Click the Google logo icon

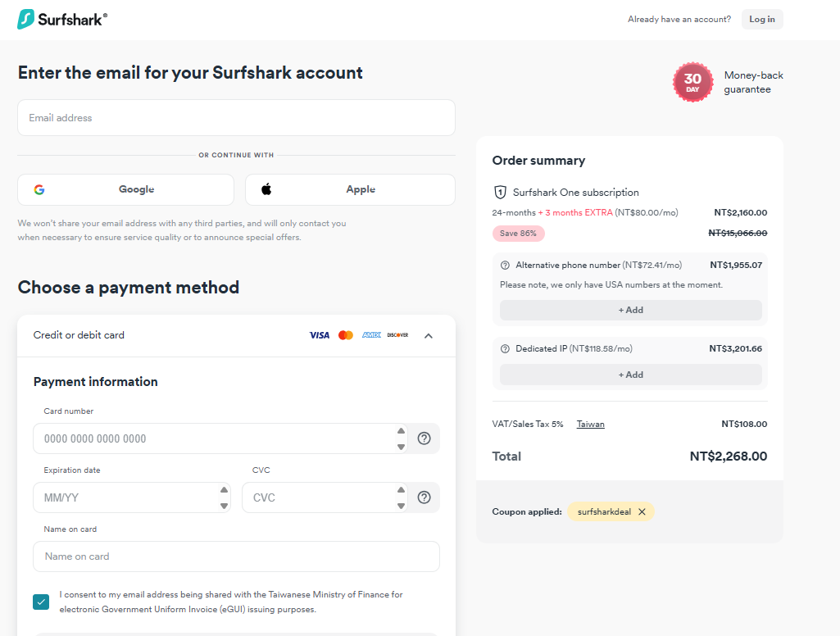39,189
